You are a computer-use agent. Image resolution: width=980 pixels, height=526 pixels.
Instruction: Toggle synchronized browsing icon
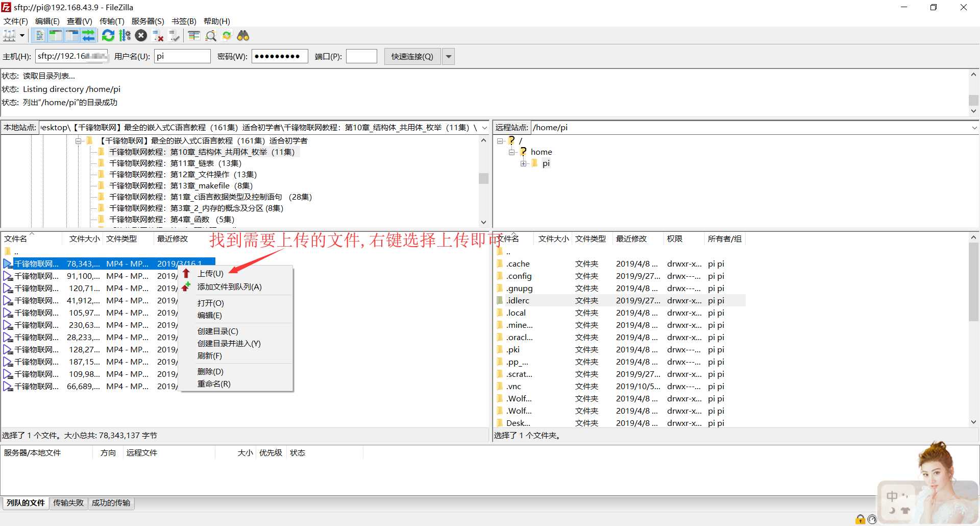pyautogui.click(x=227, y=36)
